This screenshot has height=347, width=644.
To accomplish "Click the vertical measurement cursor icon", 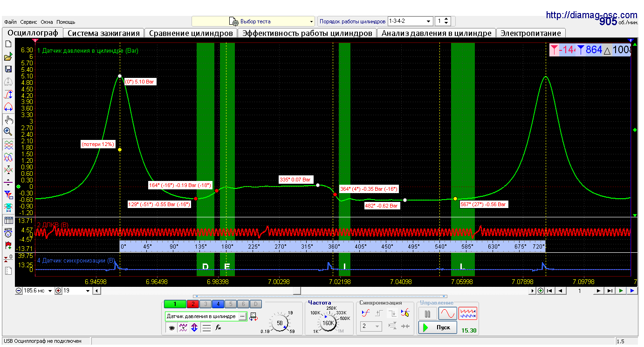I will point(8,95).
